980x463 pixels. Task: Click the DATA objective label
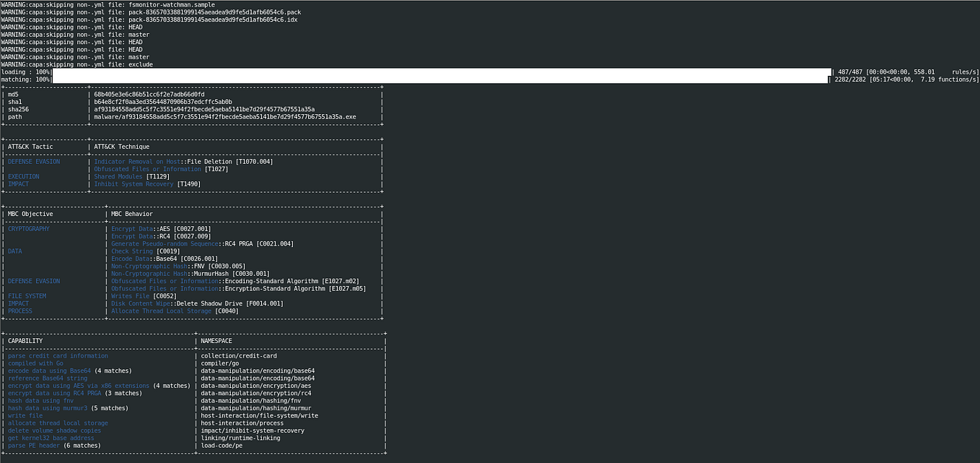(x=15, y=251)
